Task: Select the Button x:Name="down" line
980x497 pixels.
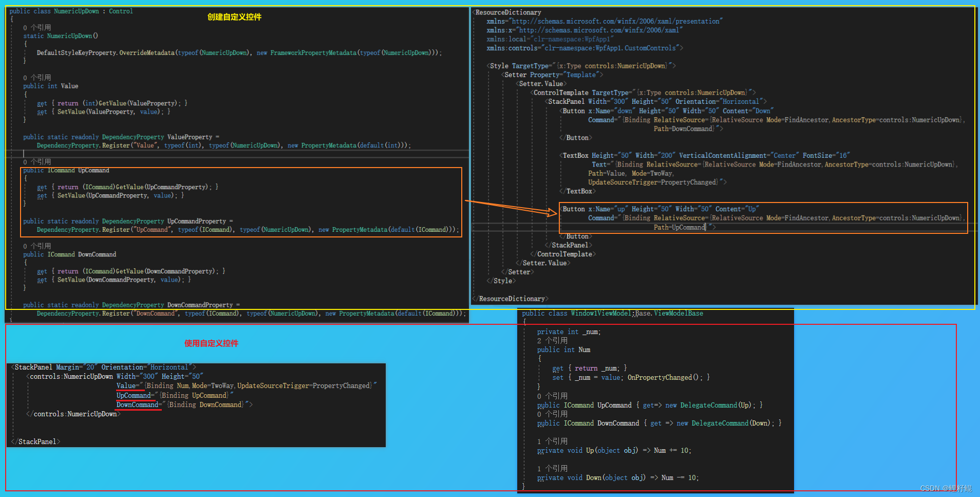Action: point(667,111)
